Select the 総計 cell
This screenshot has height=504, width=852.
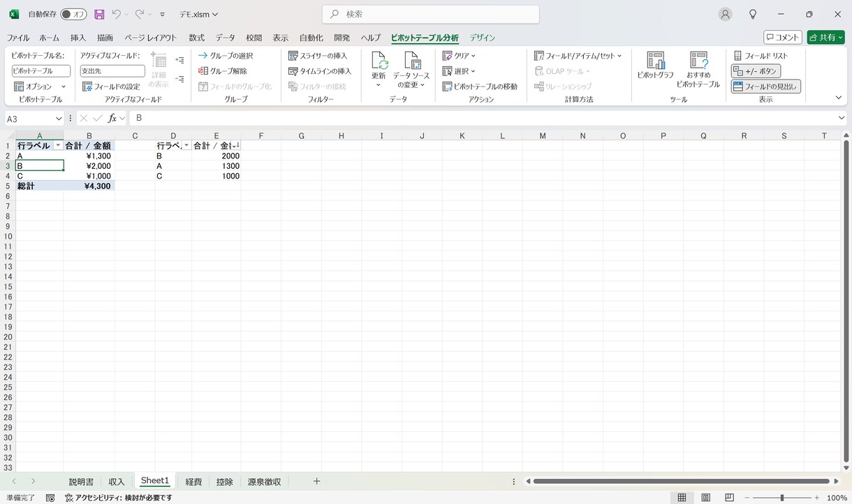tap(39, 186)
